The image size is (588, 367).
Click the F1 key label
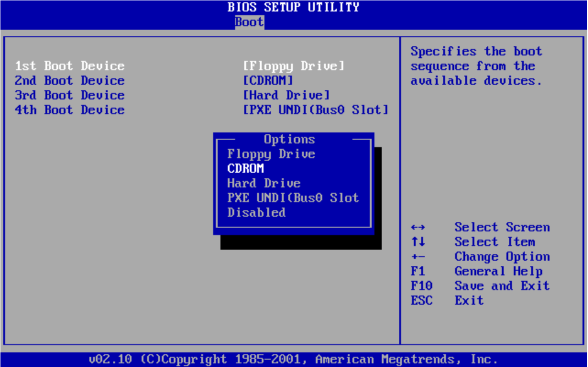point(418,271)
